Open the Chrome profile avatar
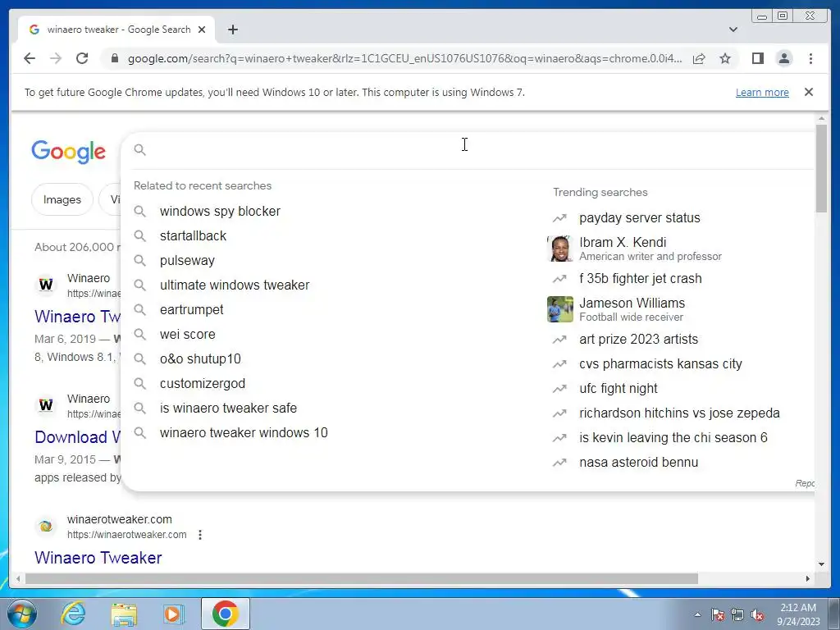 (x=784, y=58)
